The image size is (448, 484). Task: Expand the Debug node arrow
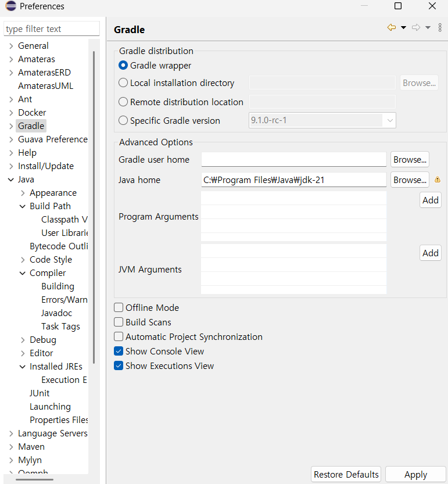click(23, 340)
